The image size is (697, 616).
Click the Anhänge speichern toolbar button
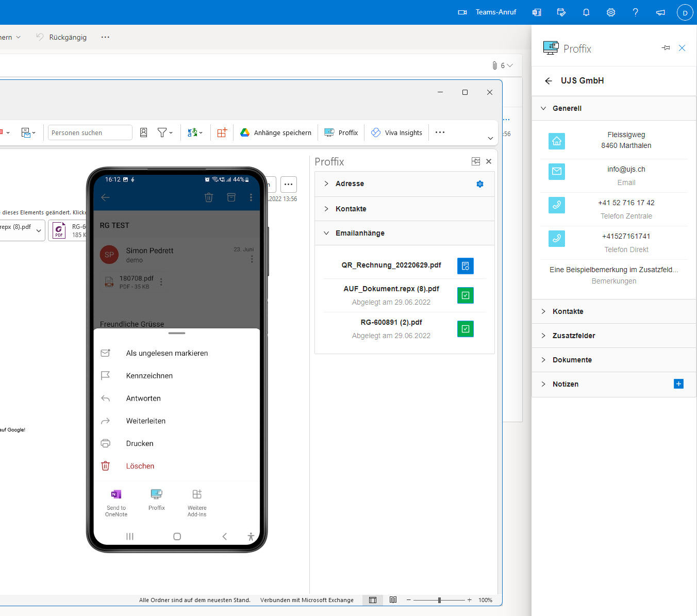pos(276,133)
